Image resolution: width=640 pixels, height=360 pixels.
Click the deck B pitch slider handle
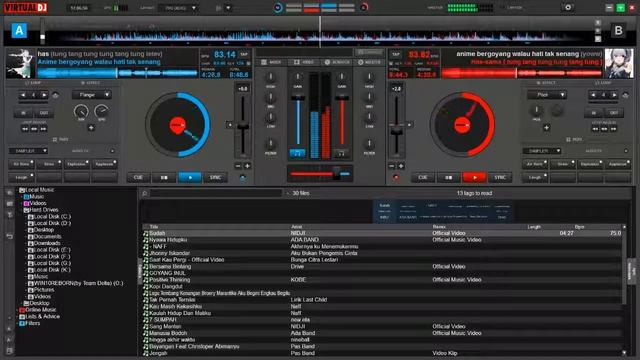click(396, 130)
